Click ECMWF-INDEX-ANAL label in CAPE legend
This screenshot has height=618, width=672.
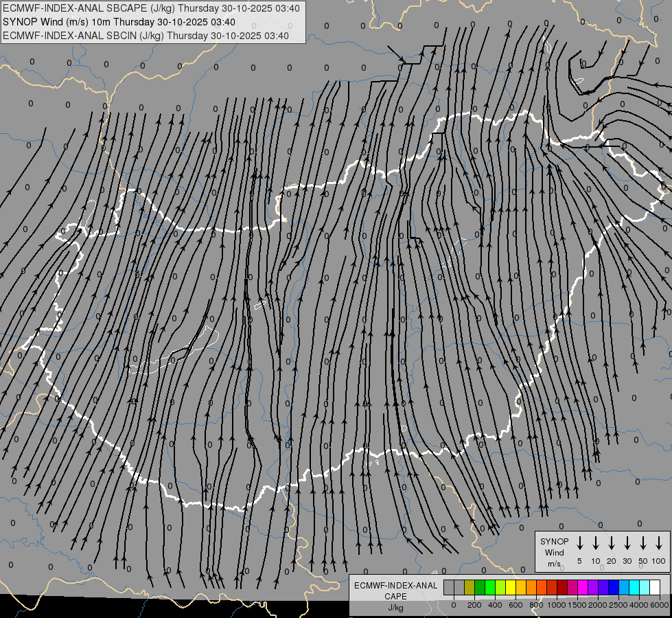click(395, 586)
